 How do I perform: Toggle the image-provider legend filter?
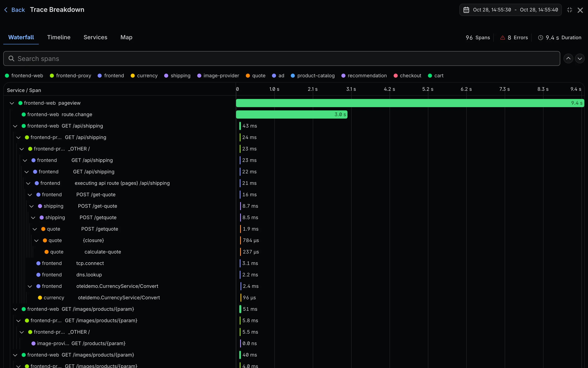[x=218, y=76]
